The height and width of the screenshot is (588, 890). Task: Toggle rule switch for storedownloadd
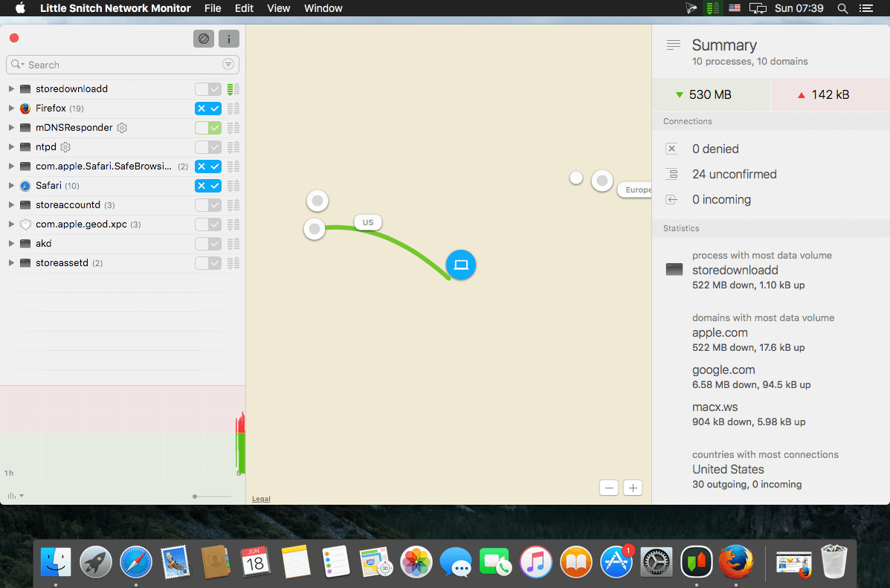(207, 89)
